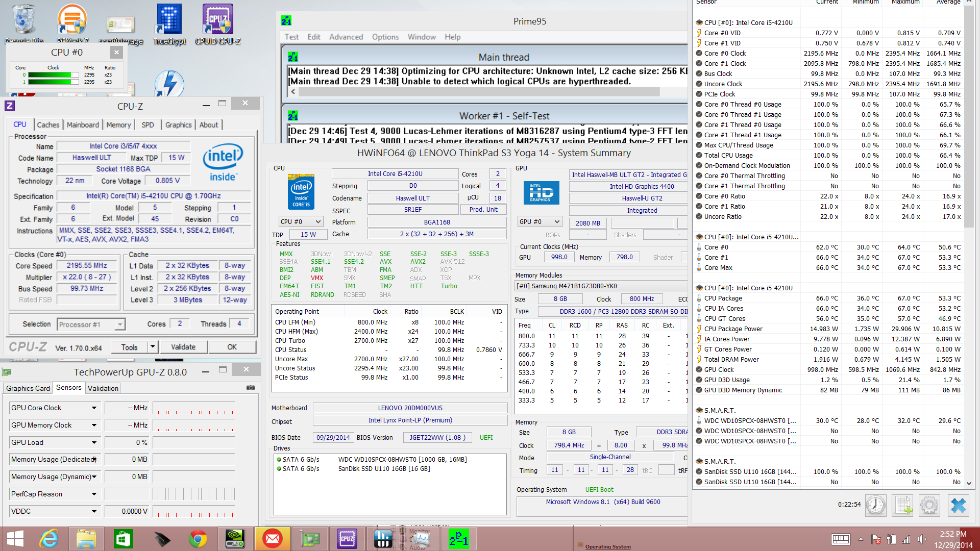Viewport: 980px width, 551px height.
Task: Open Internet Explorer from the taskbar
Action: 50,539
